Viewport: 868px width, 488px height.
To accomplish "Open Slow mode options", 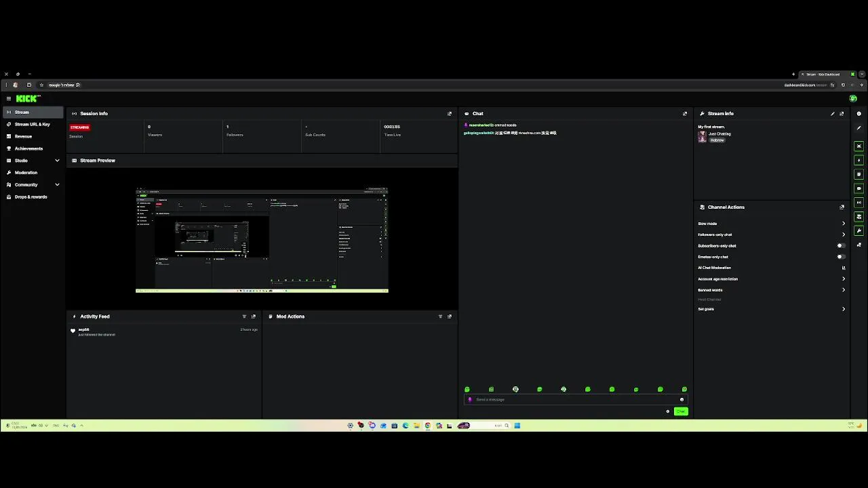I will pyautogui.click(x=772, y=224).
